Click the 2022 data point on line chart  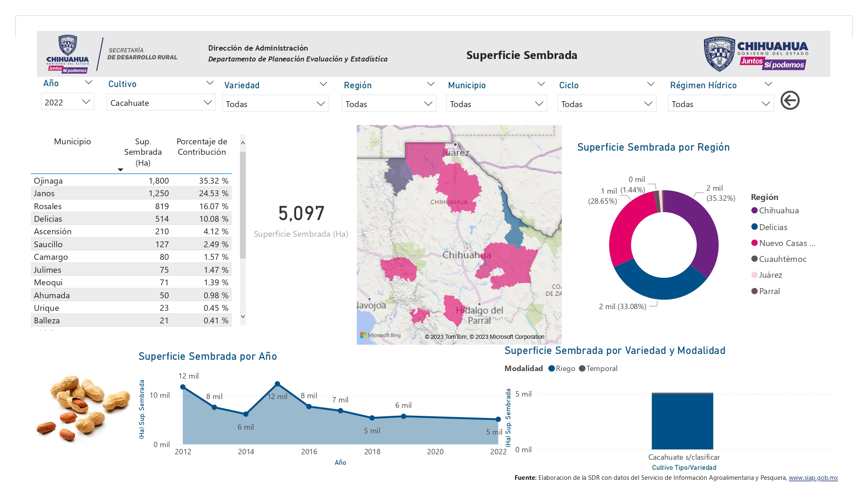[x=498, y=419]
